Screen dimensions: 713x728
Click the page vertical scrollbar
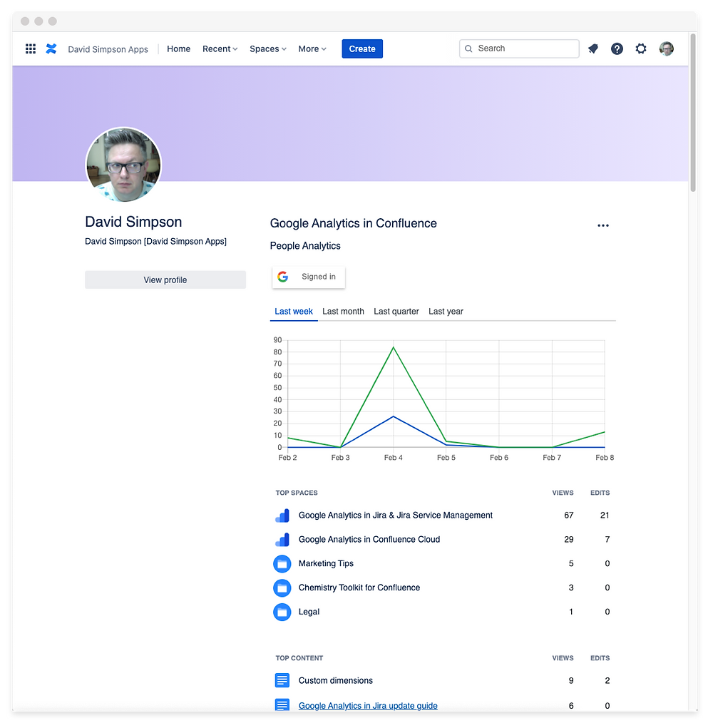(693, 113)
